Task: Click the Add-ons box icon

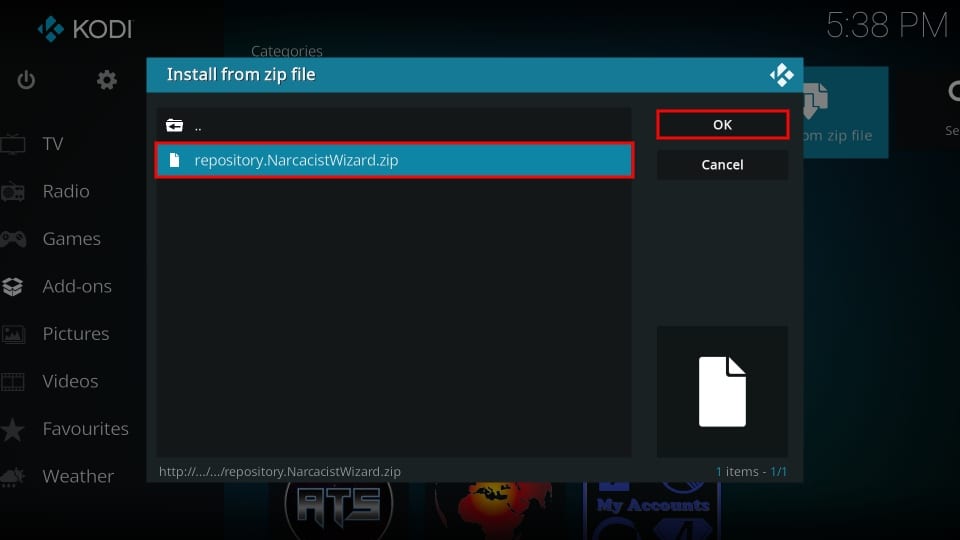Action: (12, 286)
